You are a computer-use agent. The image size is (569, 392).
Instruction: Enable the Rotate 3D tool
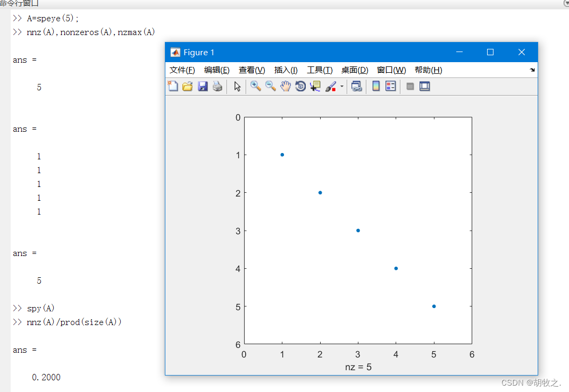pos(300,86)
